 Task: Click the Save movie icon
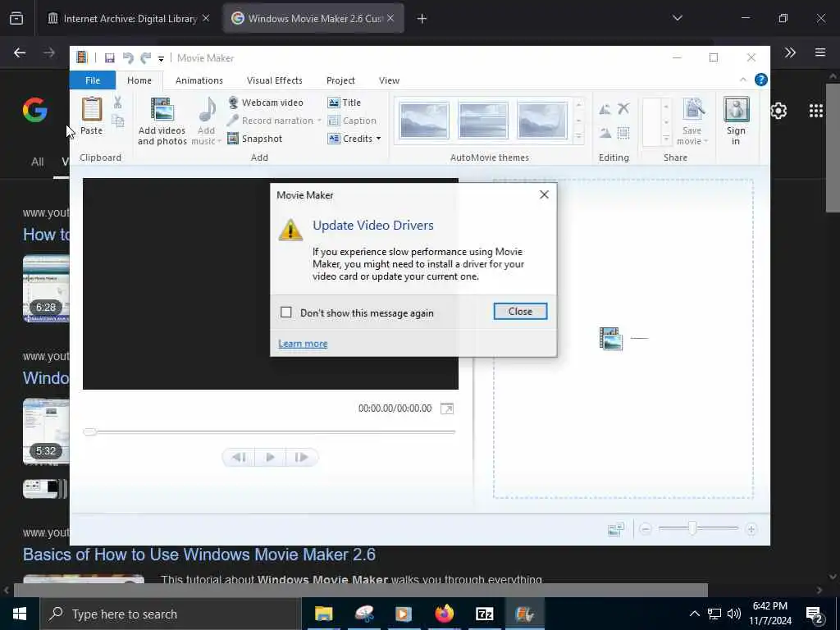pos(693,110)
